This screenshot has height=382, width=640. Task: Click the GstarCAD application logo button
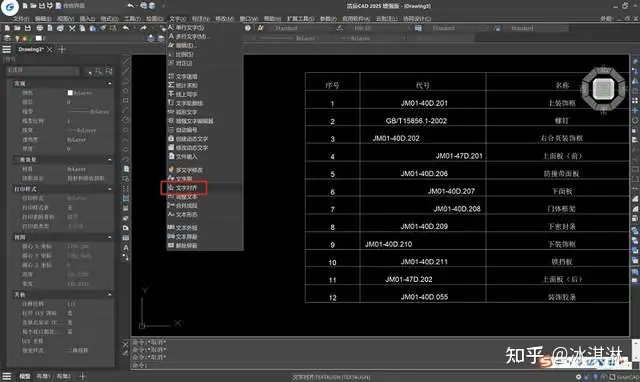[9, 7]
